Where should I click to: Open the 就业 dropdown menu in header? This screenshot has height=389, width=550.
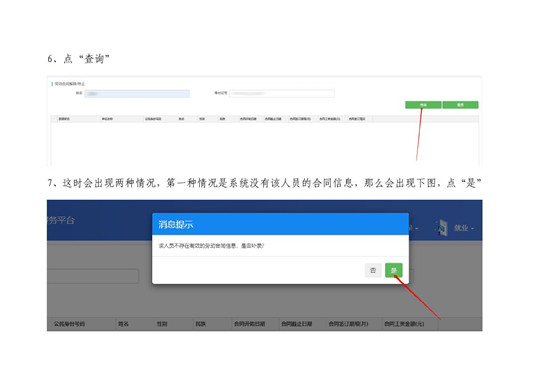pyautogui.click(x=464, y=228)
